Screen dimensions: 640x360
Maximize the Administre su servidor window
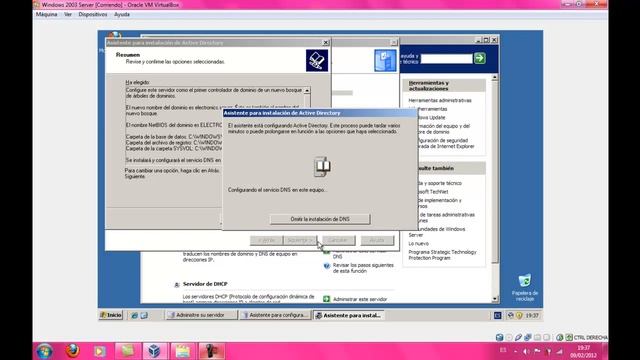(x=486, y=40)
